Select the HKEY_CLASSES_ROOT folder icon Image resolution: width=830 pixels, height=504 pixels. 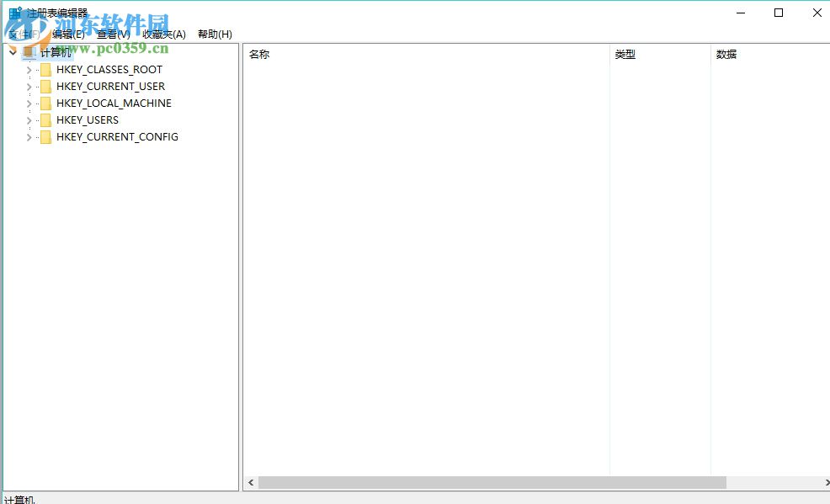click(45, 70)
